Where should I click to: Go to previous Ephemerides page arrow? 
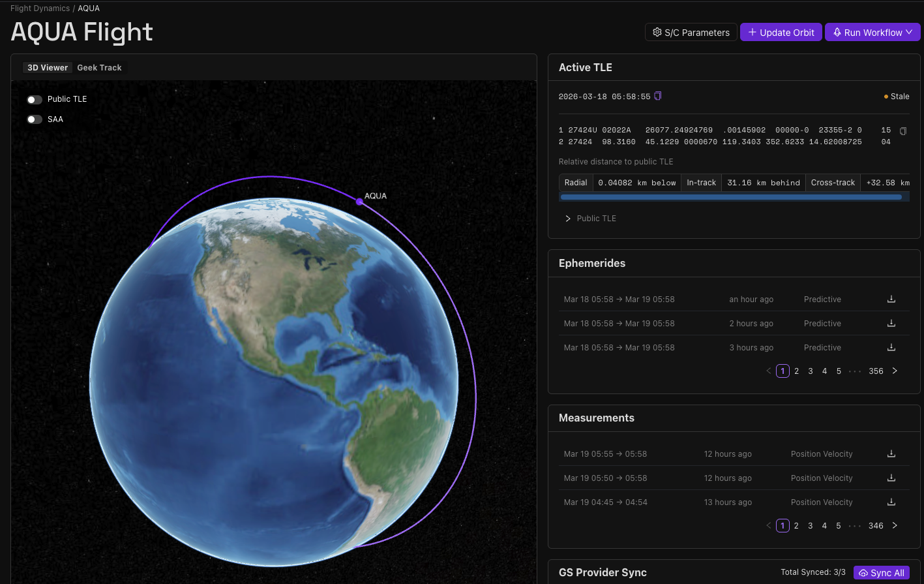tap(769, 371)
